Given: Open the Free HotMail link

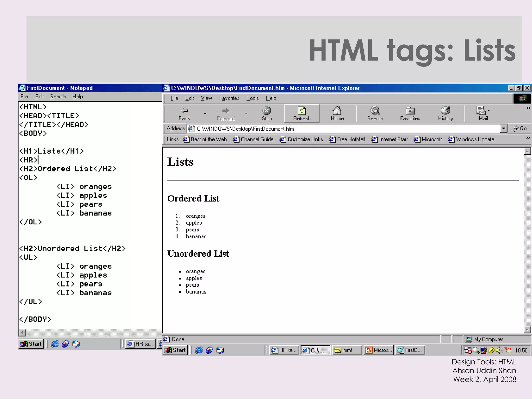Looking at the screenshot, I should [347, 139].
